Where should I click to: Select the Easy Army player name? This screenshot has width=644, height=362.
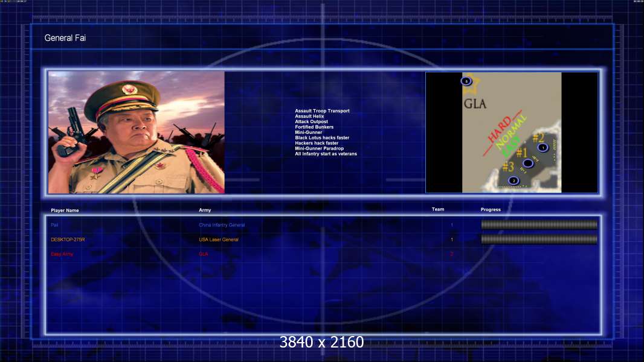click(62, 254)
